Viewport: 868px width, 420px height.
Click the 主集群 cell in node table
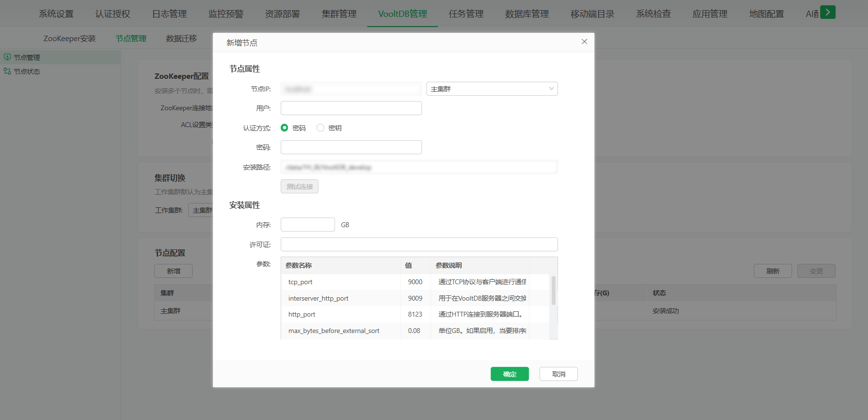pyautogui.click(x=170, y=311)
